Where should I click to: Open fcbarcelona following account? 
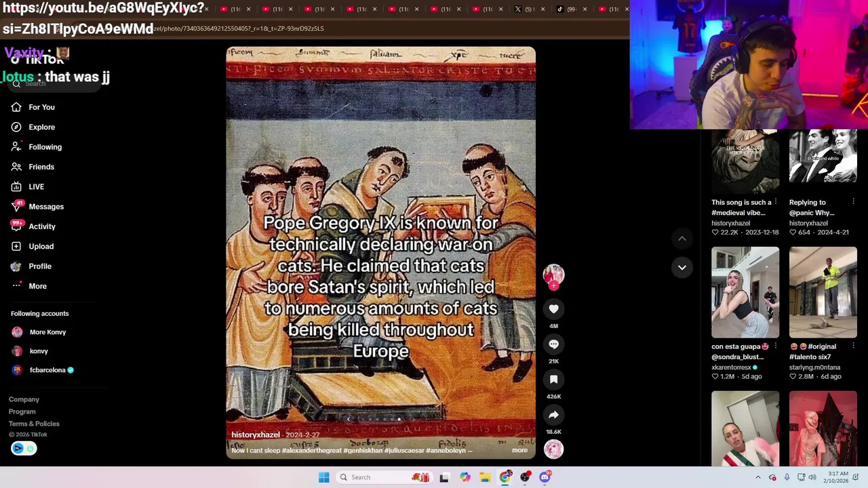click(42, 370)
